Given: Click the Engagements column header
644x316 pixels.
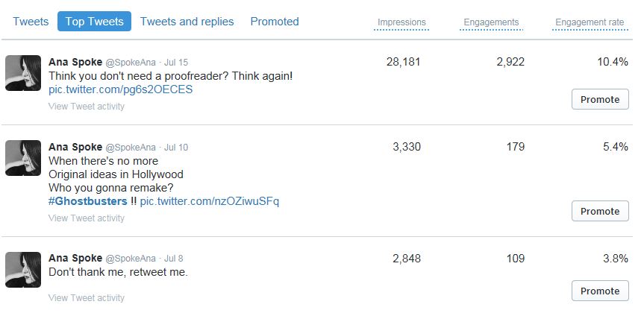Looking at the screenshot, I should (491, 22).
